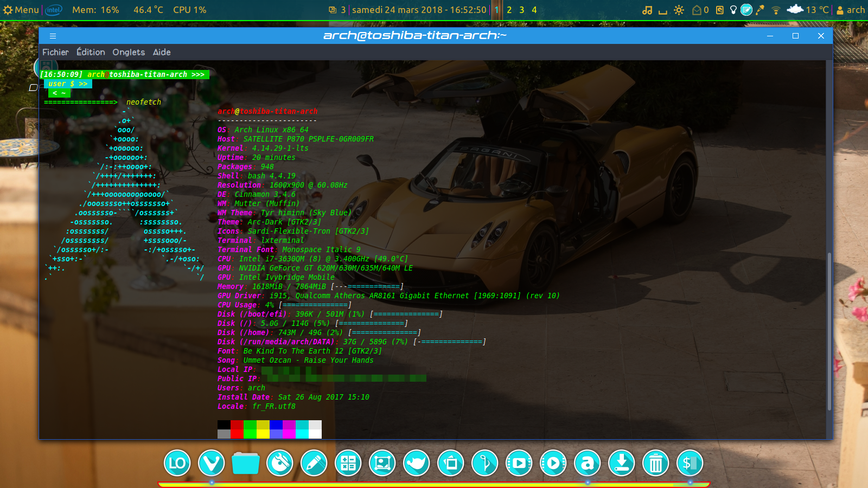
Task: Check the mail notifier showing 0
Action: click(700, 10)
